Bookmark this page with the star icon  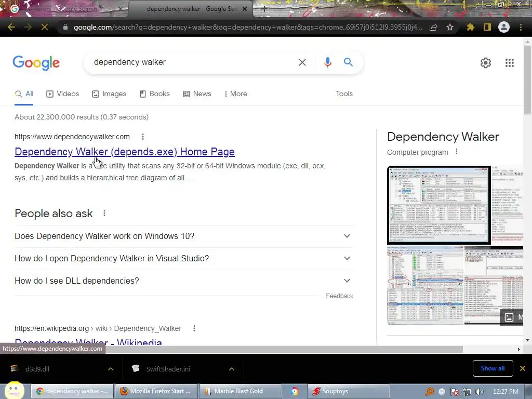(x=450, y=27)
